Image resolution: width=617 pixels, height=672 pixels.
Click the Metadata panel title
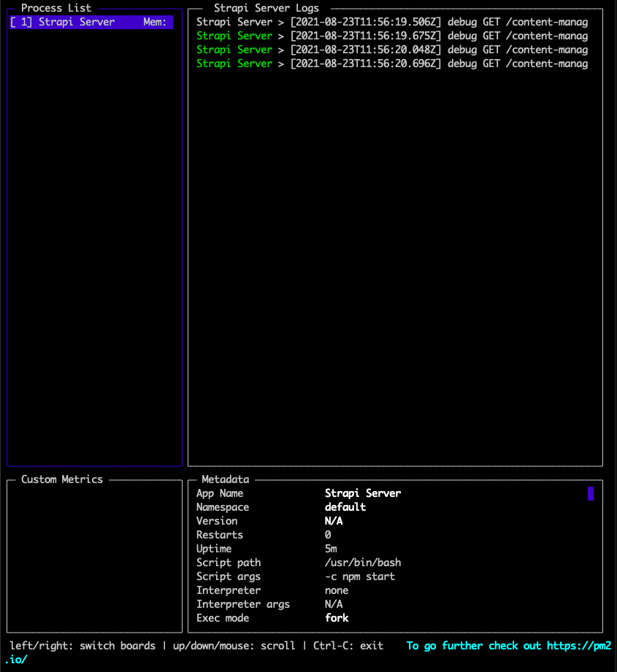(x=225, y=479)
